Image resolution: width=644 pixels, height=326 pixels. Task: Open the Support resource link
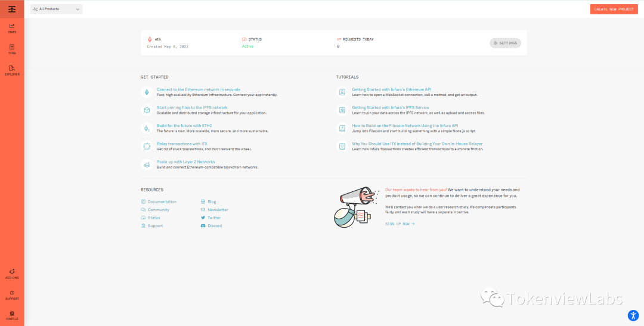click(x=155, y=226)
